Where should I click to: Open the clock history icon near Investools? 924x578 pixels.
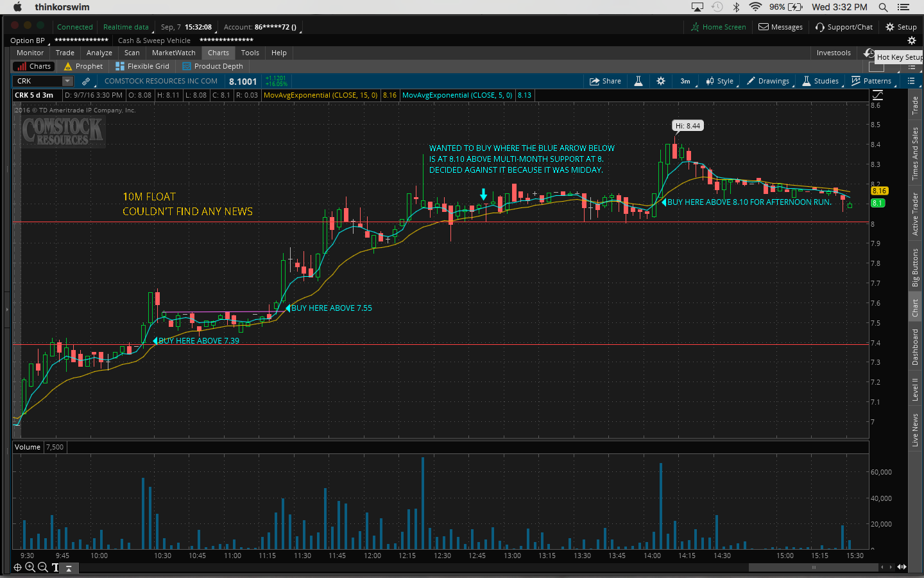869,53
